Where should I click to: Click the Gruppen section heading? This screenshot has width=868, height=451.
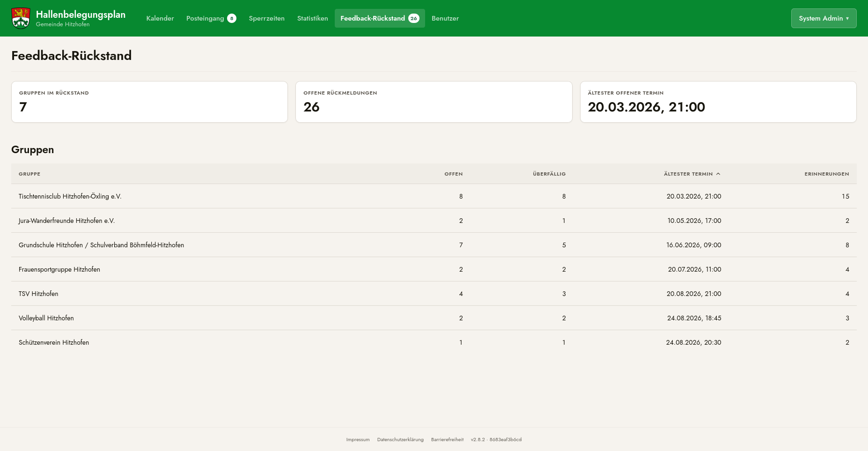[33, 149]
